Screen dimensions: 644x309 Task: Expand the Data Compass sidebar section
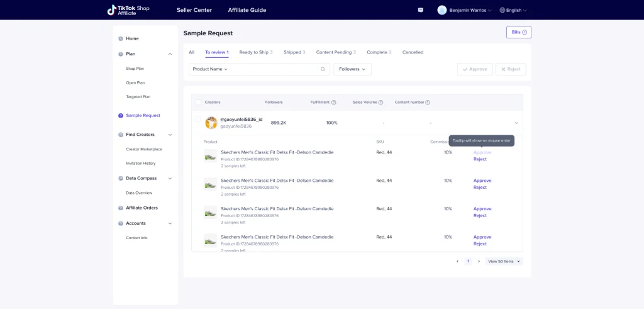170,178
